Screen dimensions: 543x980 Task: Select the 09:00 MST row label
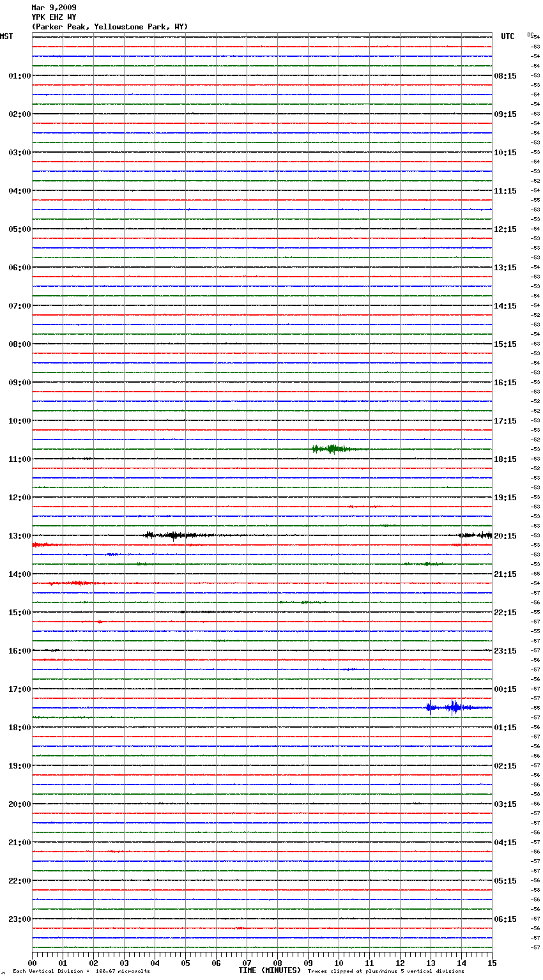click(x=20, y=383)
